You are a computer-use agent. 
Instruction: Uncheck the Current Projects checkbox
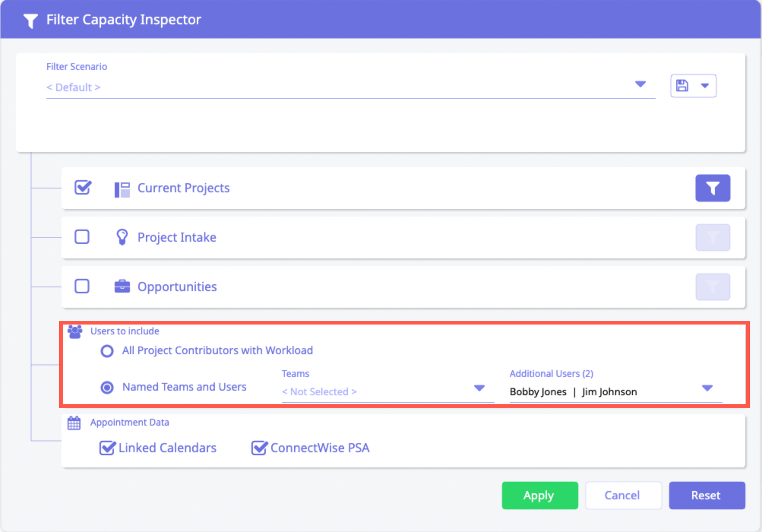click(x=82, y=188)
